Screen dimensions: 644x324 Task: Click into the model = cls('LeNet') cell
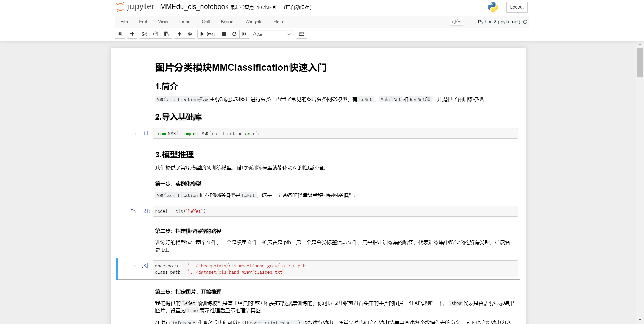pyautogui.click(x=335, y=211)
